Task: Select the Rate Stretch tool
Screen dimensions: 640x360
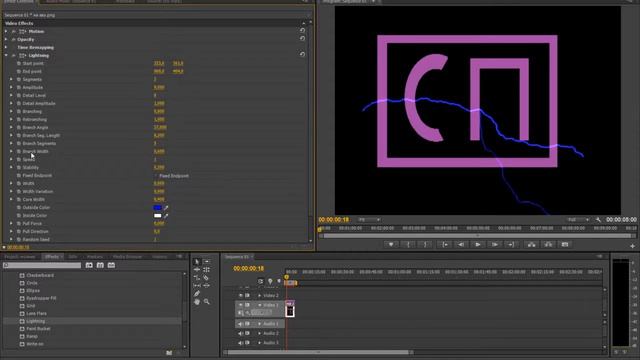Action: (x=197, y=278)
